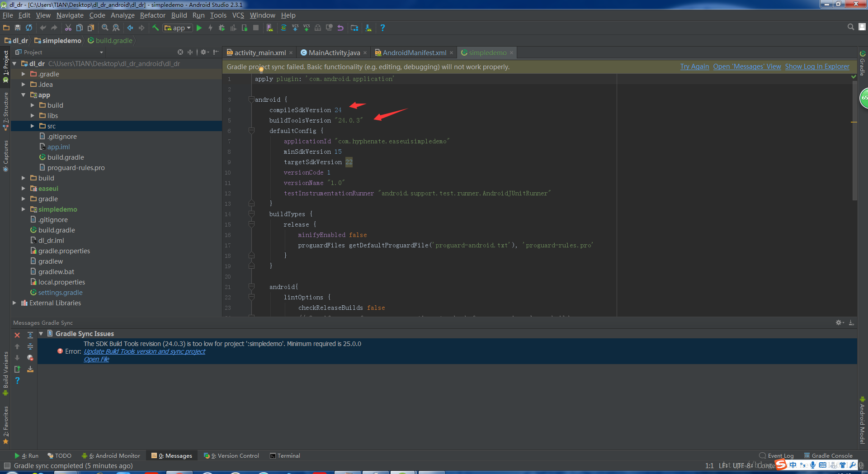Screen dimensions: 868x474
Task: Open the Event Log
Action: click(777, 456)
